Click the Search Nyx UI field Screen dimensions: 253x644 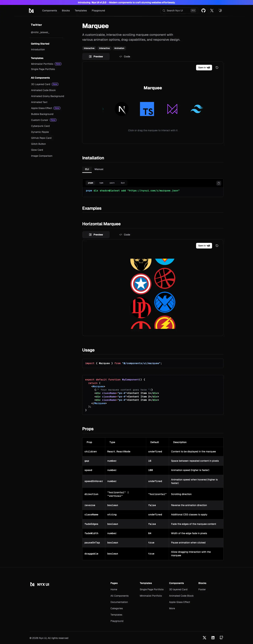(179, 11)
